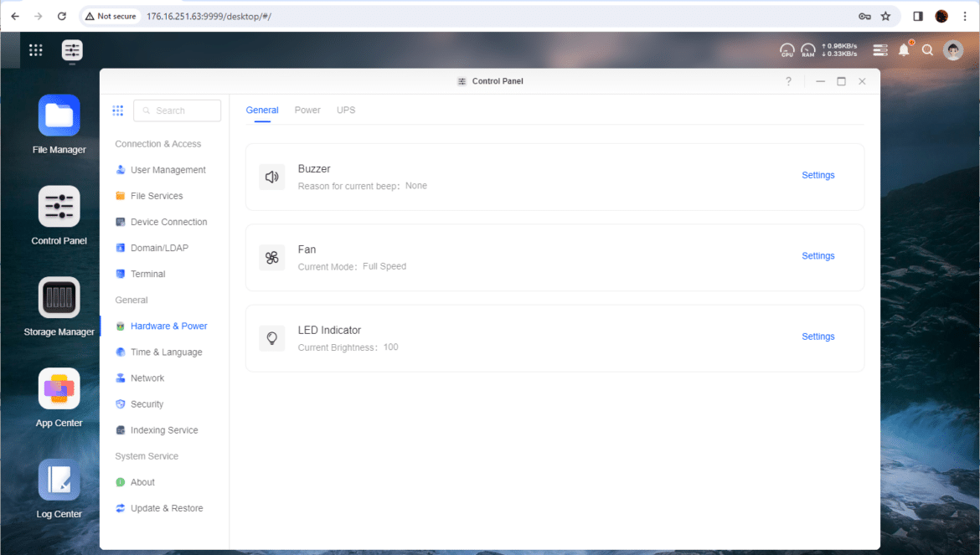Open App Center desktop icon

pos(59,389)
